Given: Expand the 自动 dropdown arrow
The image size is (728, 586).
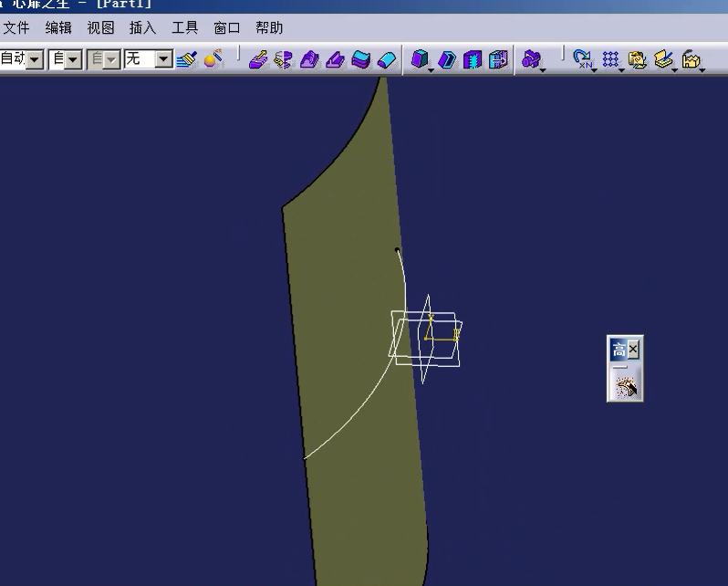Looking at the screenshot, I should pyautogui.click(x=35, y=59).
